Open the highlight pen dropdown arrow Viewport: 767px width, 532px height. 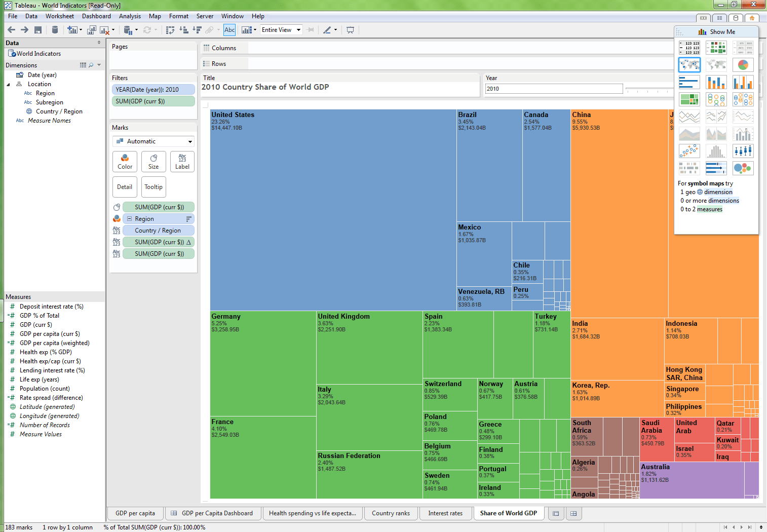click(x=335, y=30)
